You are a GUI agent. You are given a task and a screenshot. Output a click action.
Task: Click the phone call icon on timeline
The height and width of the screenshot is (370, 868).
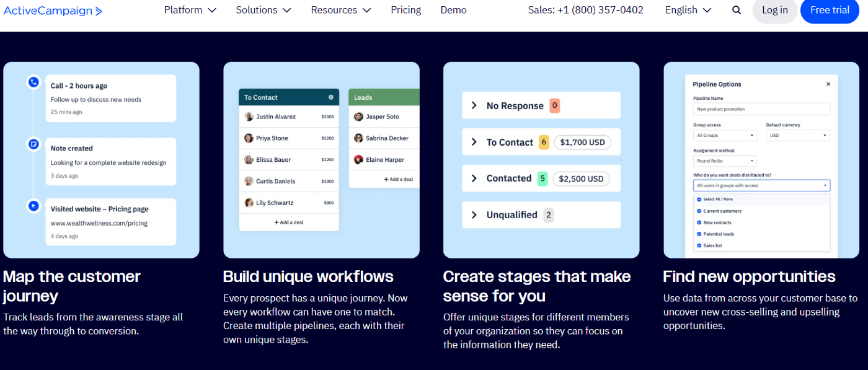tap(33, 82)
